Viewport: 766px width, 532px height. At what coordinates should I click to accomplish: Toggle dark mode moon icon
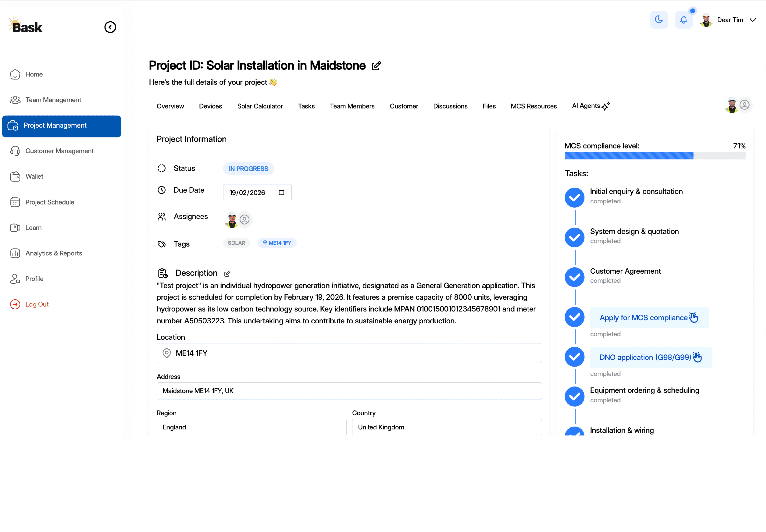click(659, 20)
